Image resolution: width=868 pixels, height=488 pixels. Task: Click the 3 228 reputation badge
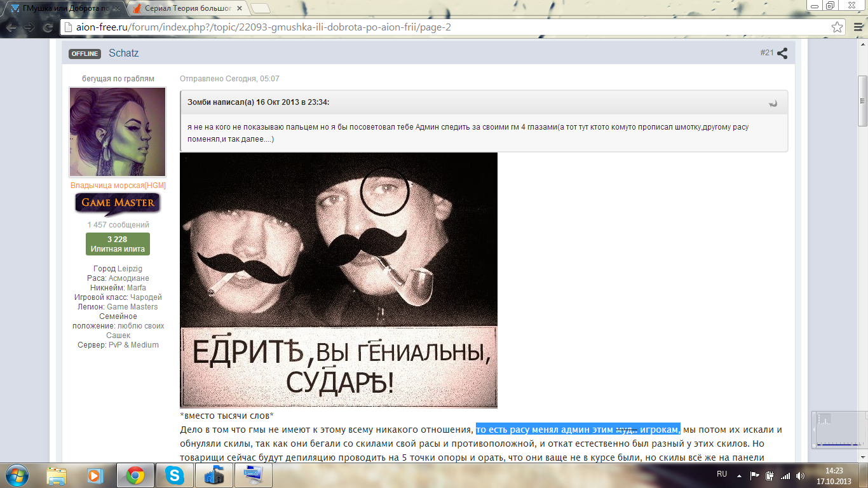[118, 244]
